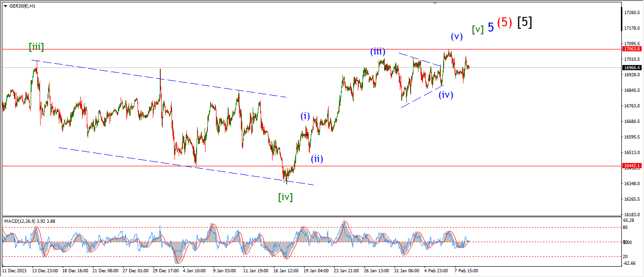644x277 pixels.
Task: Click the chart shift triangle marker at top
Action: 436,3
